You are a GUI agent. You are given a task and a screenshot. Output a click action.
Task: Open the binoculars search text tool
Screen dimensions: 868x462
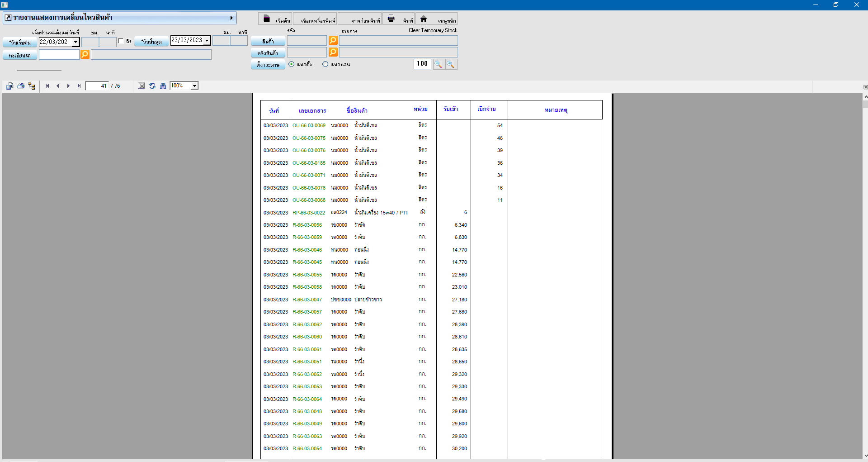coord(163,86)
